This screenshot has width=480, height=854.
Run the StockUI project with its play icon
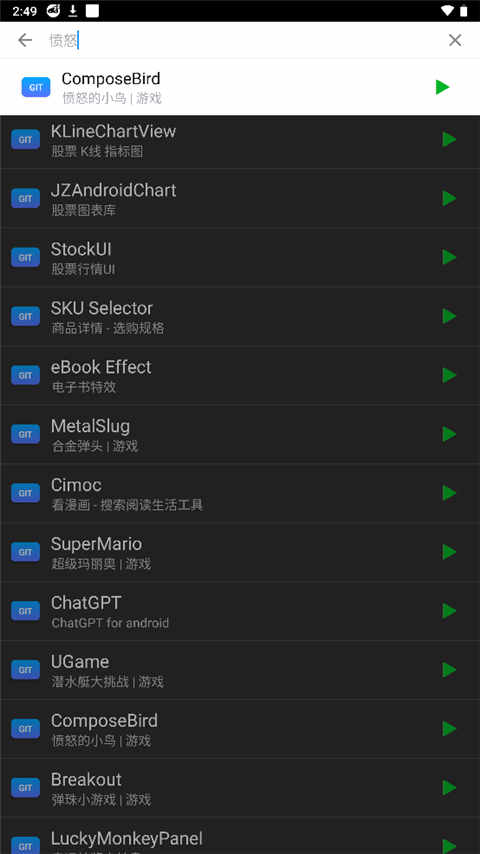point(449,257)
